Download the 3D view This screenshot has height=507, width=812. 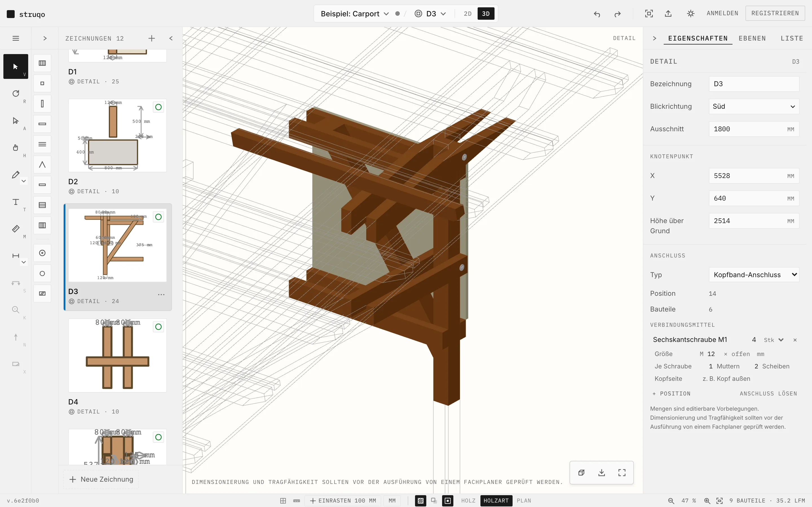pos(602,472)
